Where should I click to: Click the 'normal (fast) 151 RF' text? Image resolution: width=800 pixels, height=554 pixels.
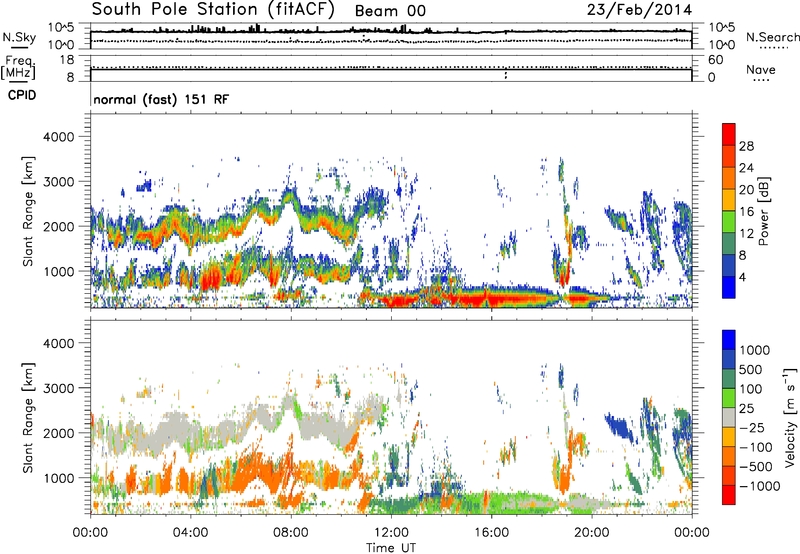pyautogui.click(x=161, y=99)
